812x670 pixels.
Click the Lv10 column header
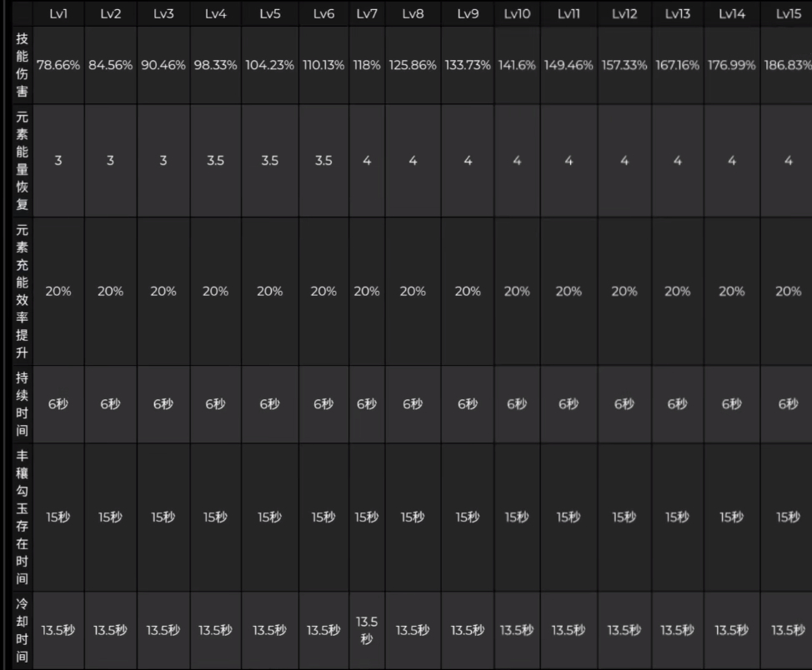click(517, 13)
